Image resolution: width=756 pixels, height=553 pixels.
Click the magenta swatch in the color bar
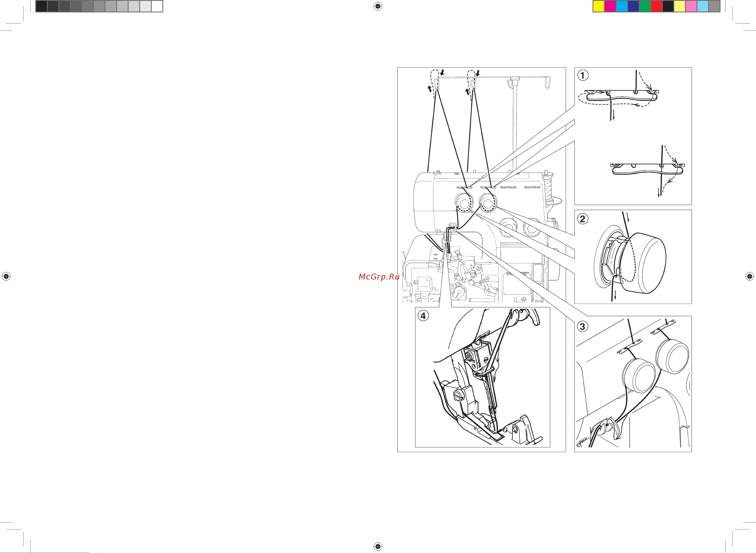tap(610, 6)
